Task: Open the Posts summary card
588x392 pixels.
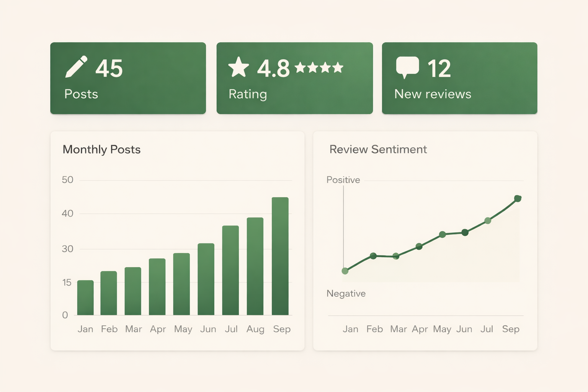Action: pyautogui.click(x=128, y=78)
